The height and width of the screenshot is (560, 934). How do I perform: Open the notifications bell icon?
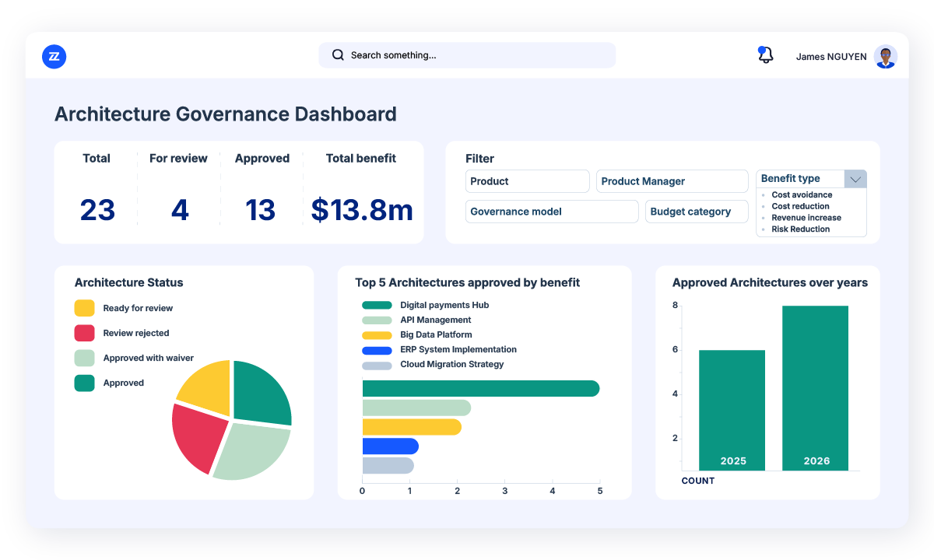click(x=765, y=55)
